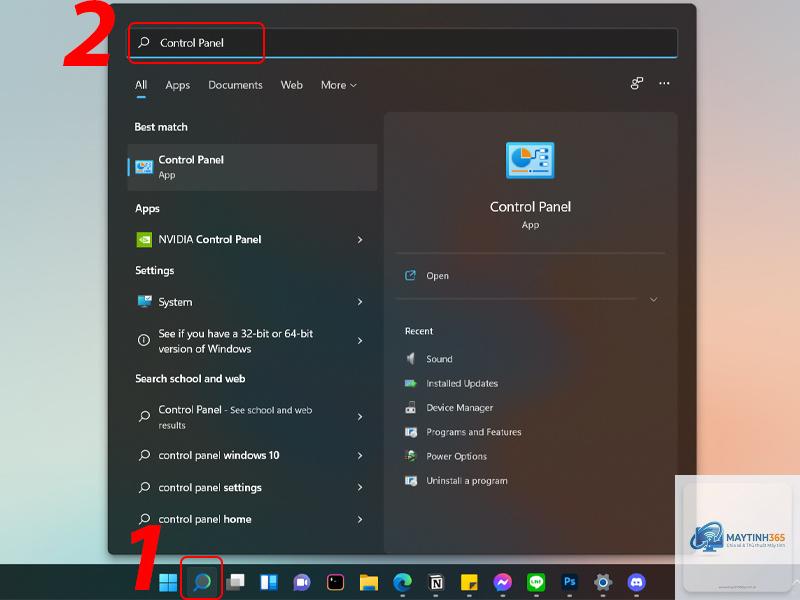Screen dimensions: 800x600
Task: Expand the System settings result chevron
Action: pos(360,302)
